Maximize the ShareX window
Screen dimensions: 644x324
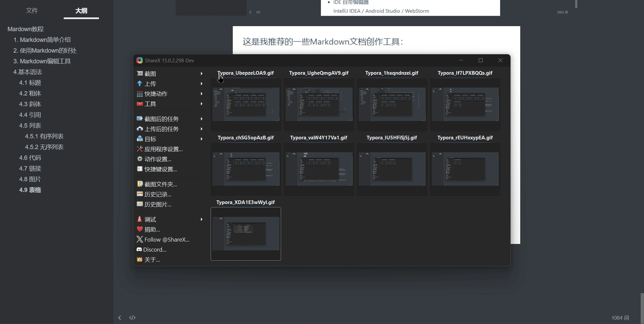(481, 60)
